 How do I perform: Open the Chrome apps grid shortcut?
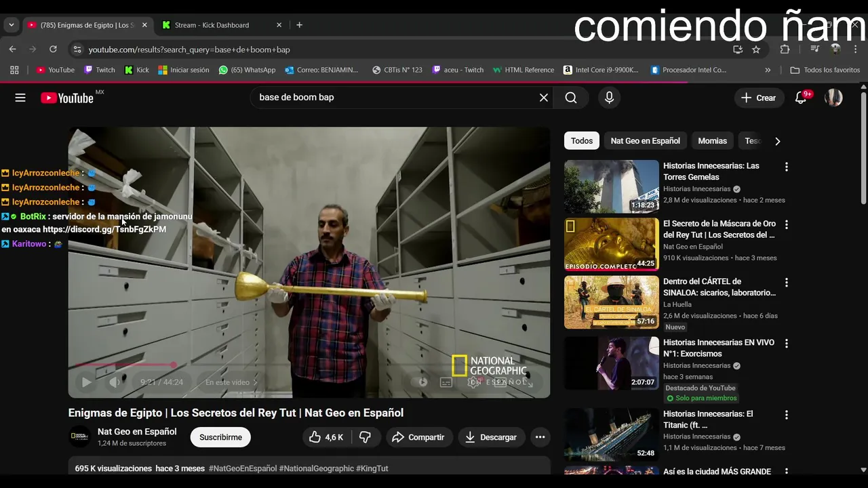pyautogui.click(x=14, y=70)
